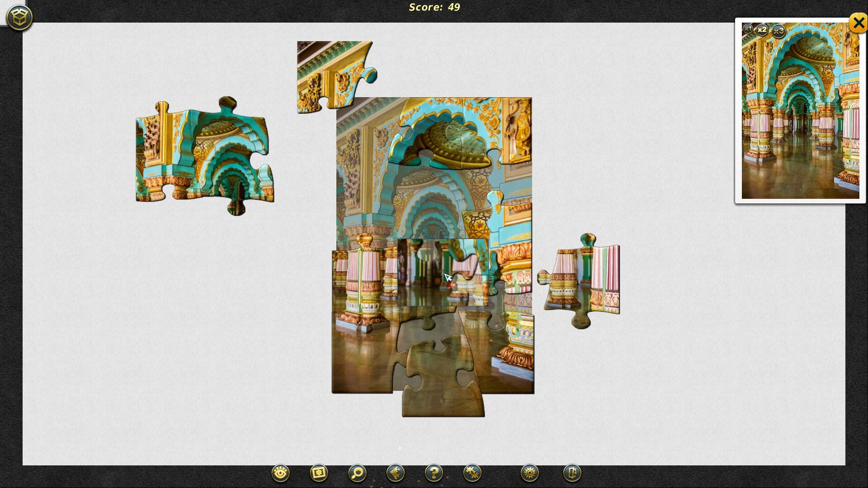868x488 pixels.
Task: Set reference preview to x3 size
Action: pos(778,31)
